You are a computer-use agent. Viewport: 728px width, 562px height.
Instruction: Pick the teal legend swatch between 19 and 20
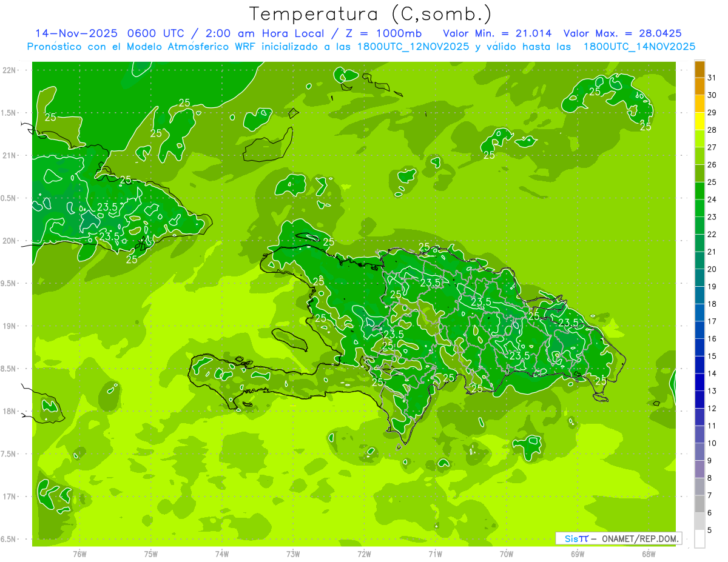pyautogui.click(x=699, y=278)
